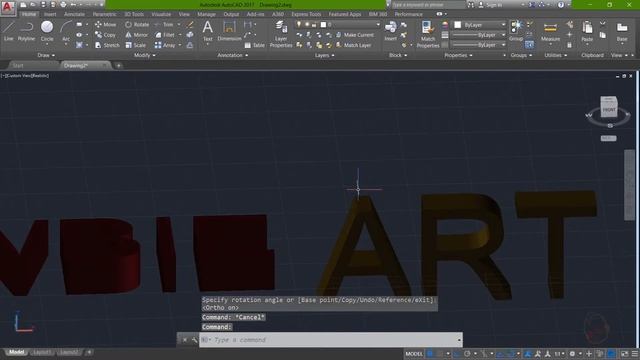The width and height of the screenshot is (640, 360).
Task: Use the Array tool
Action: (x=165, y=45)
